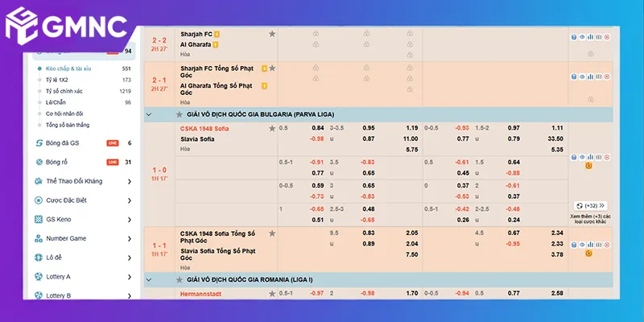The width and height of the screenshot is (644, 322).
Task: Open coins icon in CSKA corners 1-1 row
Action: (574, 245)
